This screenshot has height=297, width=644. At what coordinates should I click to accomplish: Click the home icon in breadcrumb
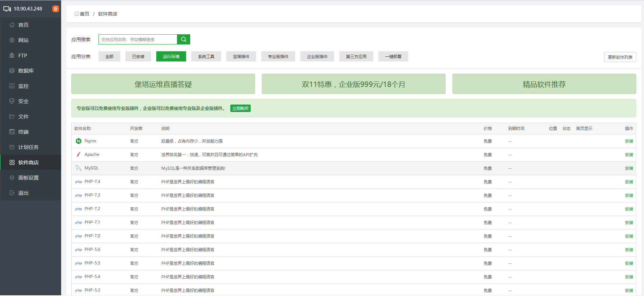[x=76, y=14]
